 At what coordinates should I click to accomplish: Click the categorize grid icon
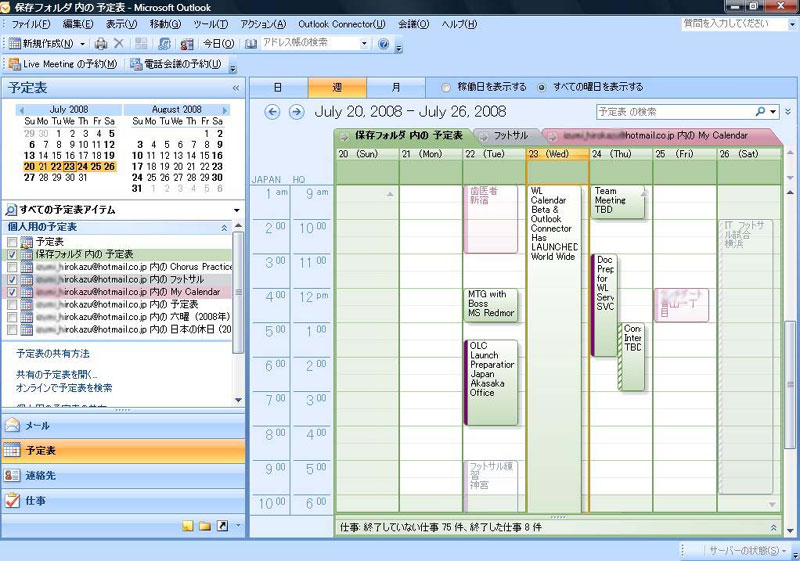click(x=141, y=44)
